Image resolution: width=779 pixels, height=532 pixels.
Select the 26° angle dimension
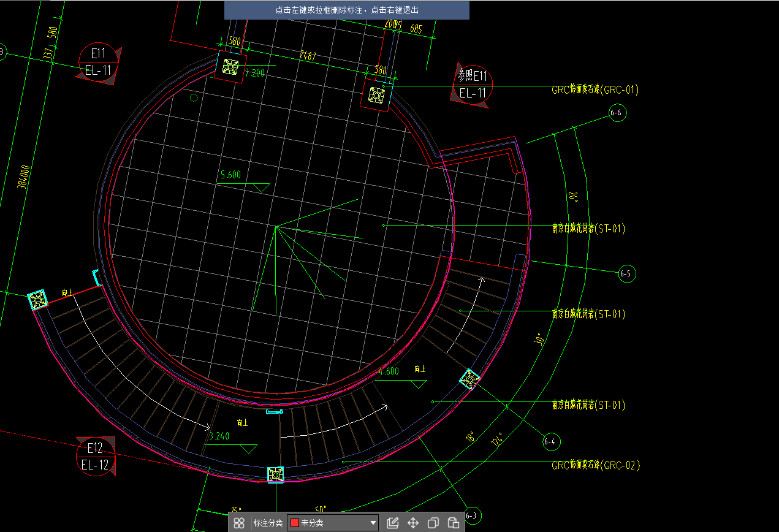tap(574, 196)
